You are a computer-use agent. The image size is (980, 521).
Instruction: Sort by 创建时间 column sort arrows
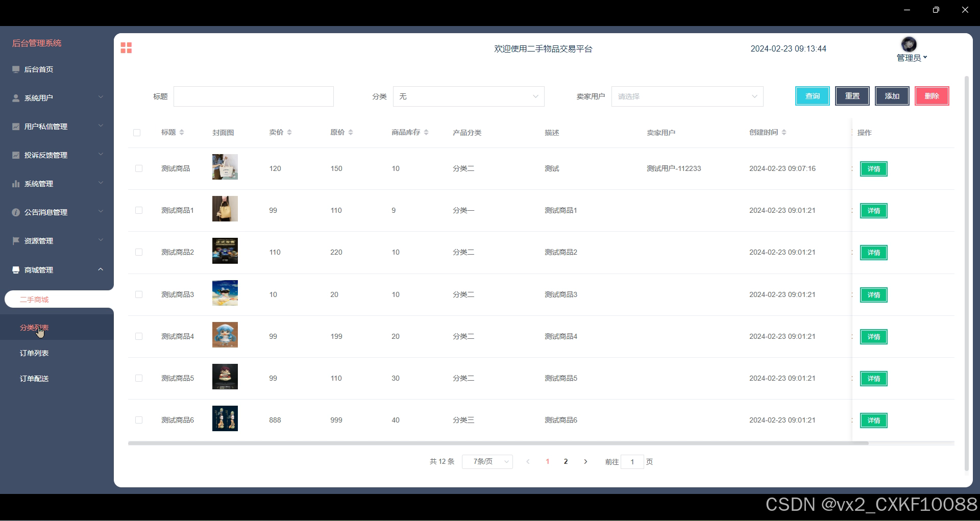[x=784, y=133]
